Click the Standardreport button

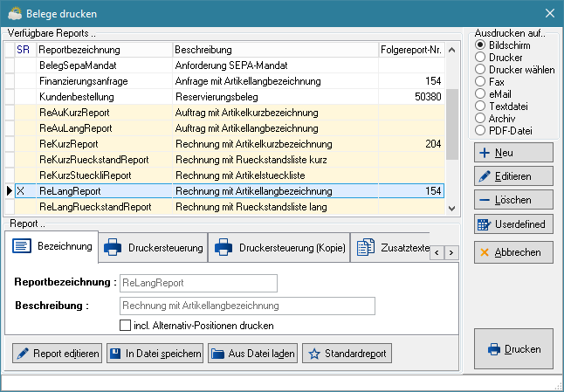[347, 354]
